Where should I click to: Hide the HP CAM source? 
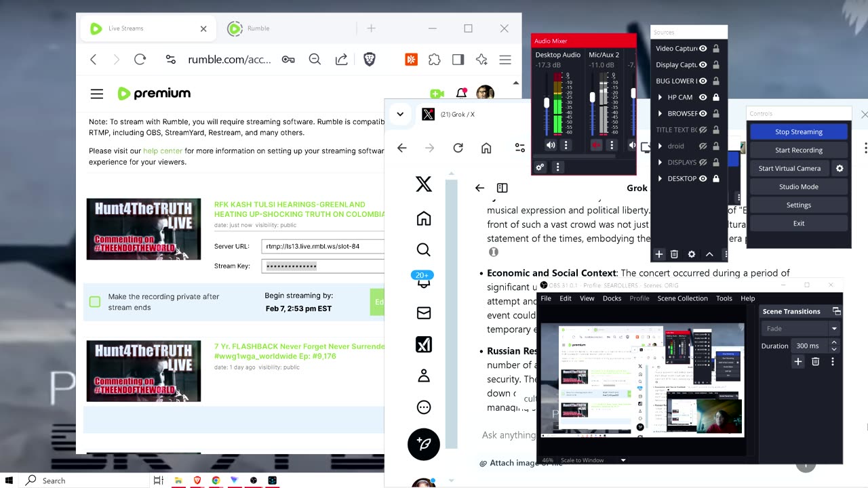(x=703, y=97)
